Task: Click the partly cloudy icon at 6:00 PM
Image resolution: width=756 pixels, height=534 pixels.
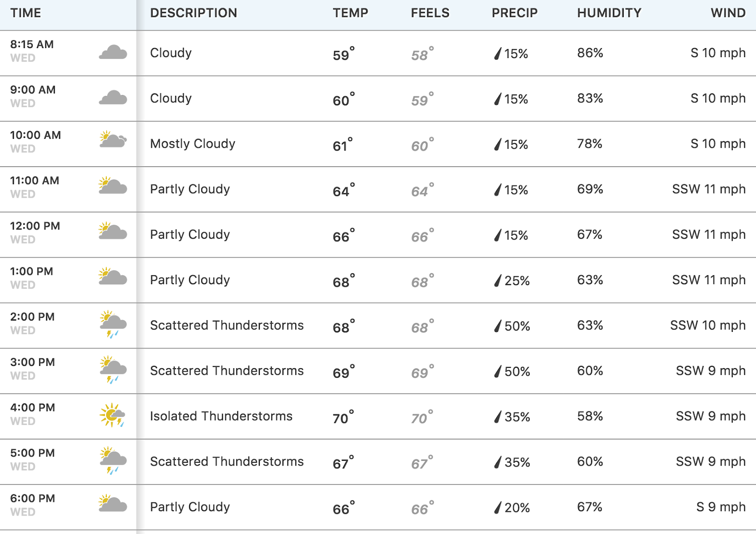Action: coord(113,503)
